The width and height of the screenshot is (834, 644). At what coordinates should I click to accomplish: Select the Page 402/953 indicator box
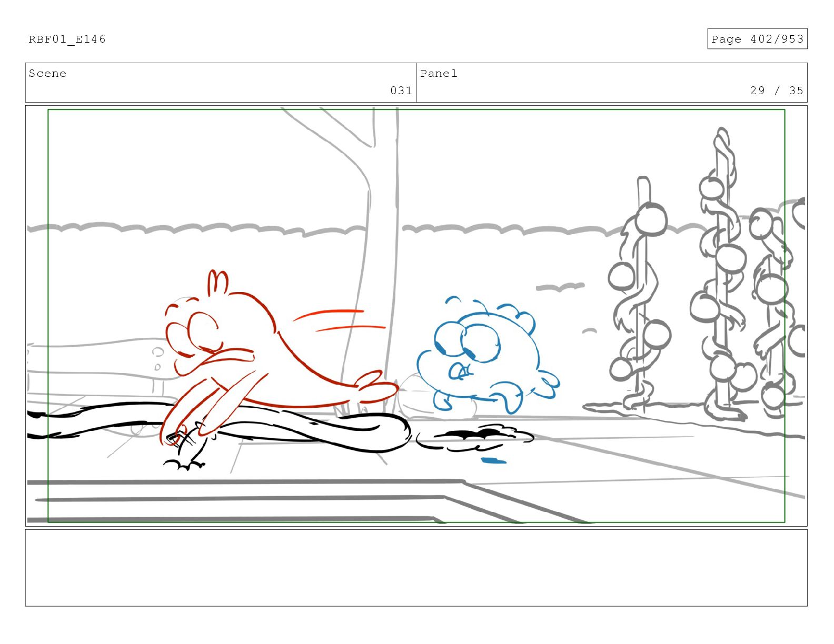757,39
